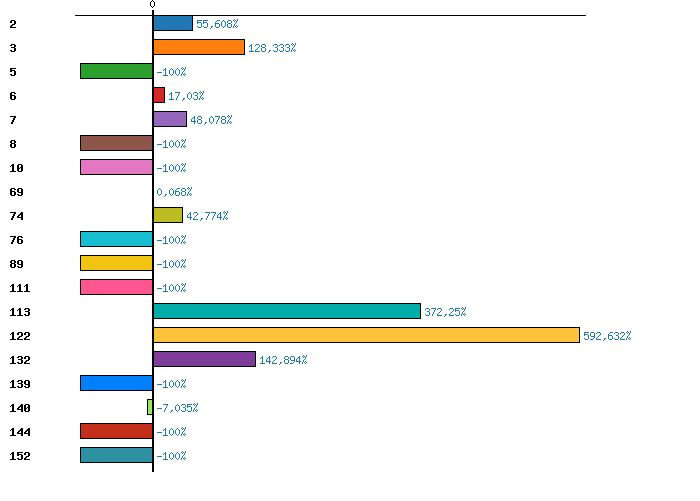The height and width of the screenshot is (501, 700).
Task: Click the 592,632% value label
Action: click(x=607, y=336)
